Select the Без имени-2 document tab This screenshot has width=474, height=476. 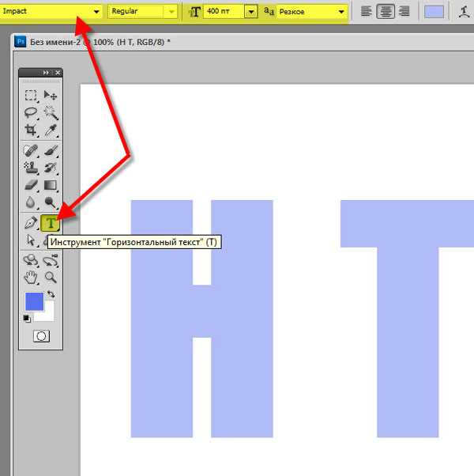click(x=100, y=42)
